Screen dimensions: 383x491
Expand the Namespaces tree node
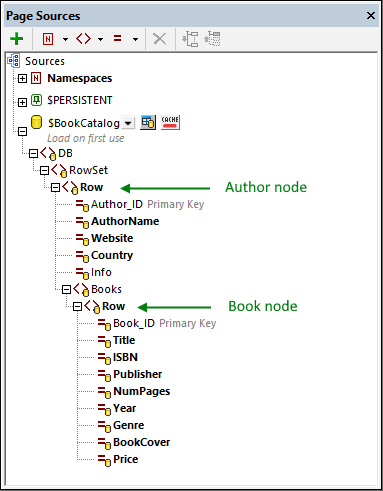tap(22, 79)
